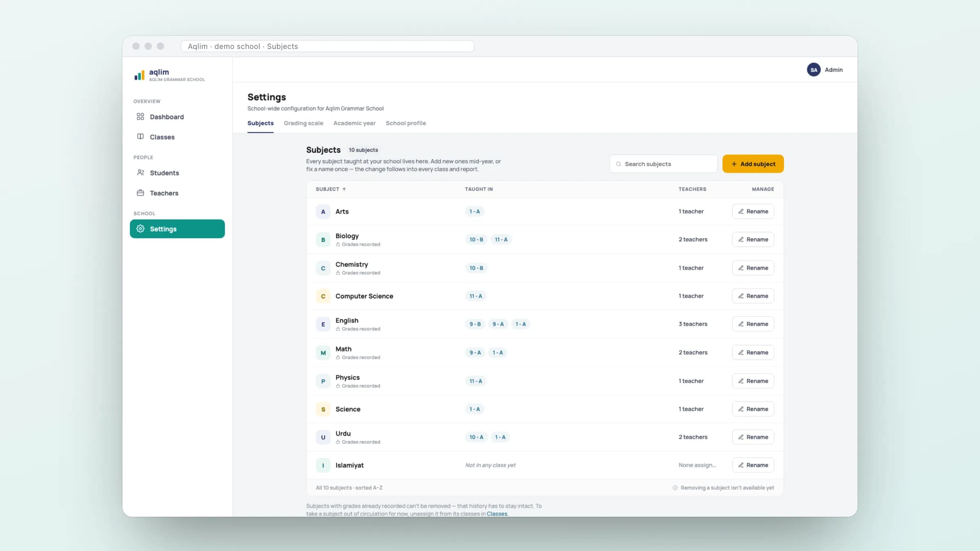Click the lock icon under Chemistry

tap(338, 273)
